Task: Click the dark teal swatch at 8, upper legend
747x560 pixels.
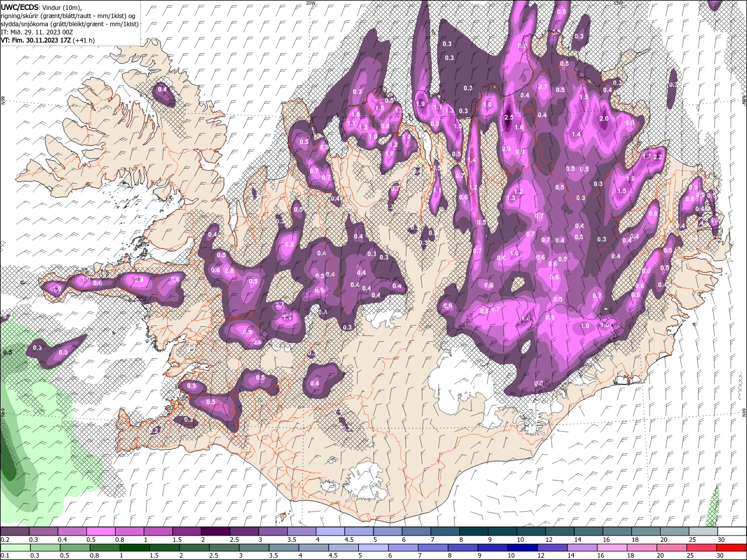Action: 473,531
